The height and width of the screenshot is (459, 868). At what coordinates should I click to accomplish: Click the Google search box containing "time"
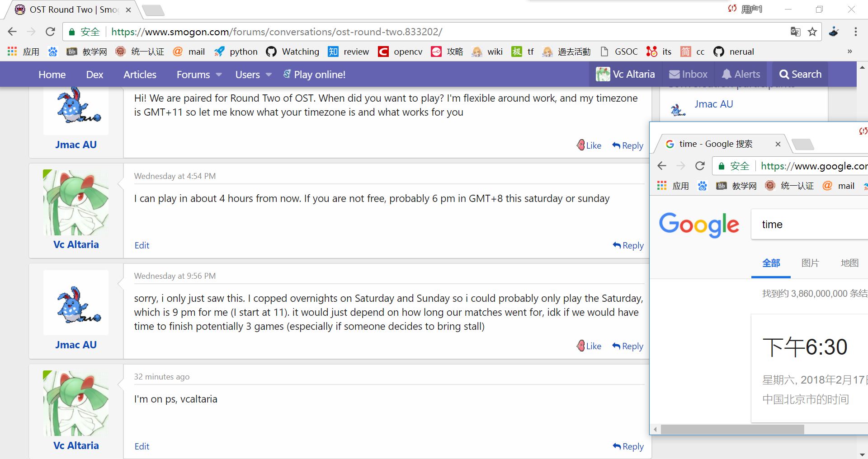tap(809, 225)
